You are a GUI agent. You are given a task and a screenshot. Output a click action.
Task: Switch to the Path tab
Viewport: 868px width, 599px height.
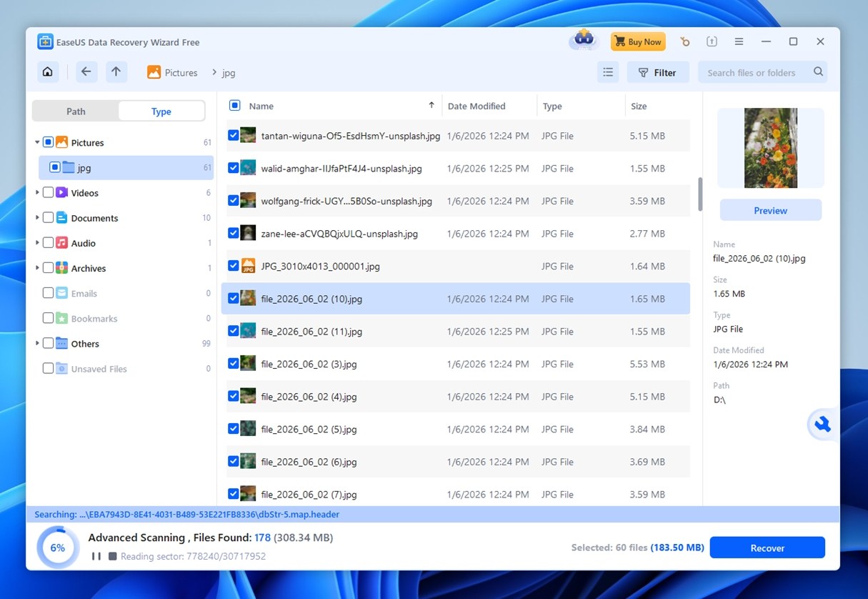tap(75, 111)
